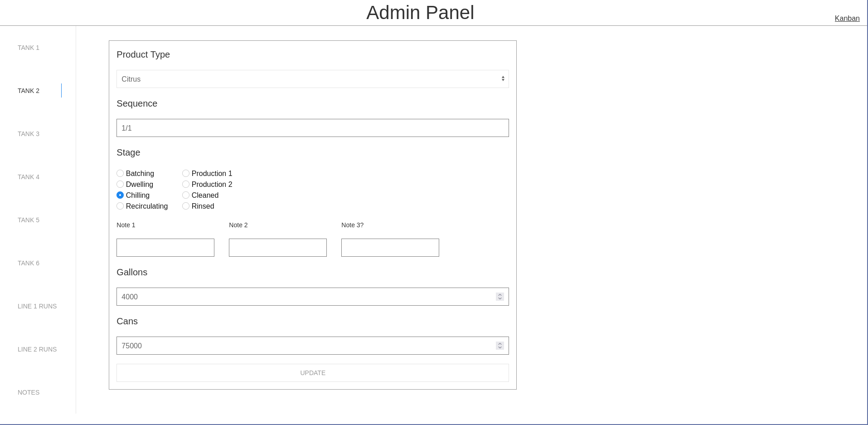868x425 pixels.
Task: Open the Product Type dropdown
Action: click(x=312, y=78)
